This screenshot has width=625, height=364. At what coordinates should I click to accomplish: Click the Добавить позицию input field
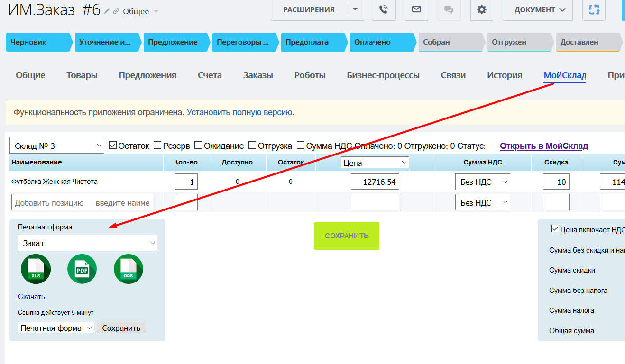click(x=82, y=203)
